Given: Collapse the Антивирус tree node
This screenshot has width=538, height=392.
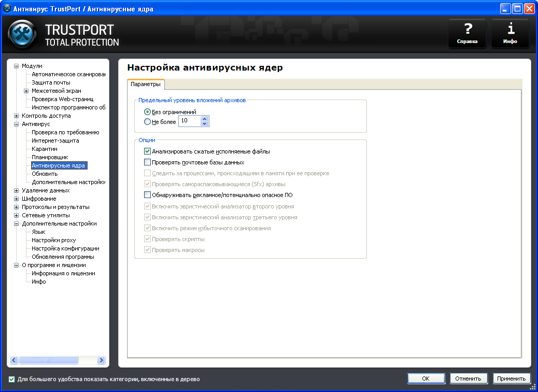Looking at the screenshot, I should (x=16, y=124).
